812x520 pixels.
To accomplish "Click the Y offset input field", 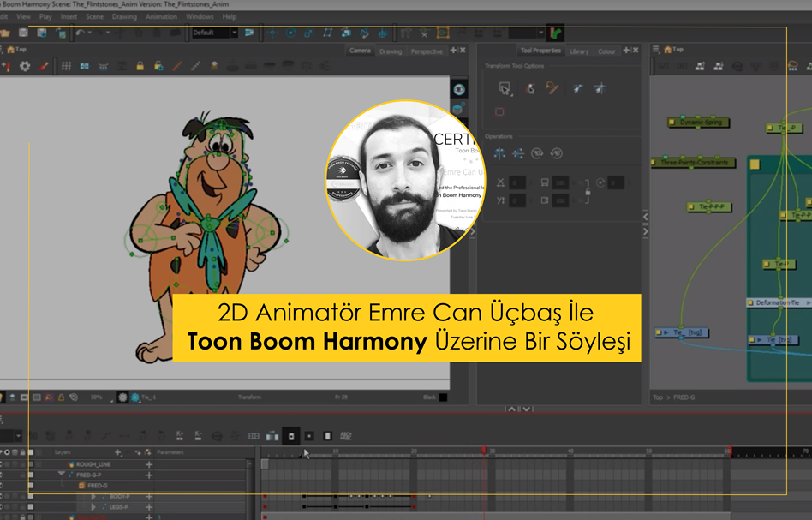I will 516,200.
